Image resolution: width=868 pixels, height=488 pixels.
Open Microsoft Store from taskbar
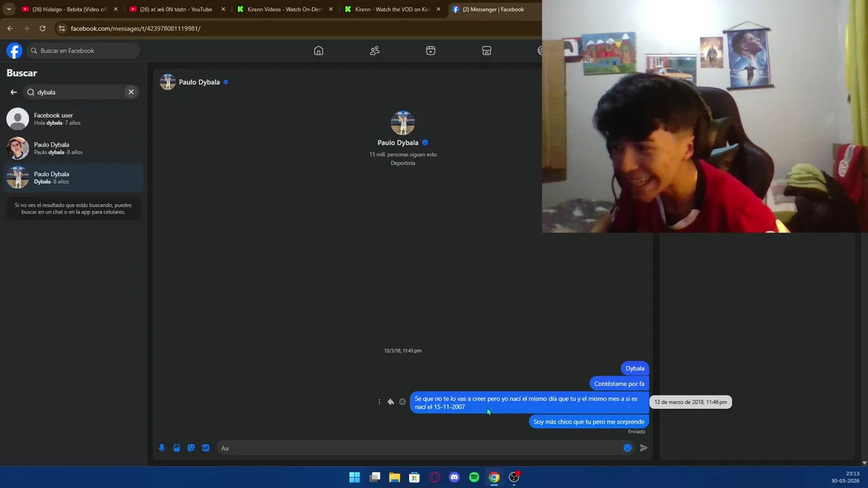click(414, 477)
